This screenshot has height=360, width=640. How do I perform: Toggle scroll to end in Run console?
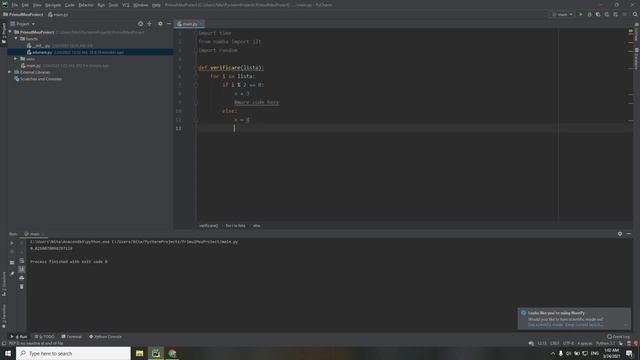pyautogui.click(x=22, y=269)
